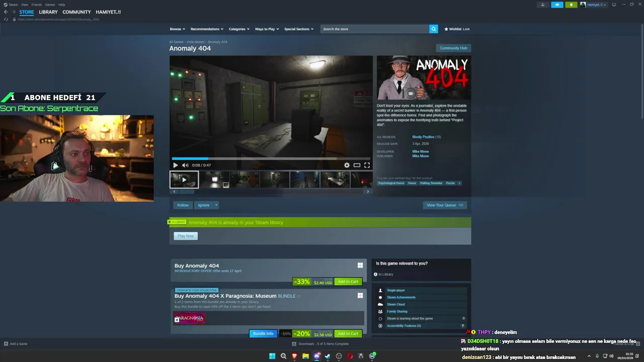Open Community Hub
Viewport: 644px width, 362px height.
click(x=453, y=48)
